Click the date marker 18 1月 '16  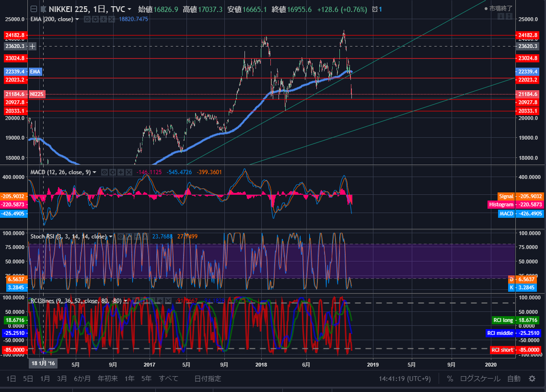pyautogui.click(x=43, y=363)
